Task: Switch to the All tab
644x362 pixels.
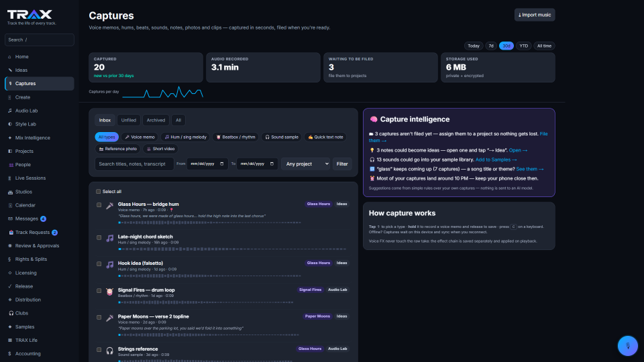Action: 178,120
